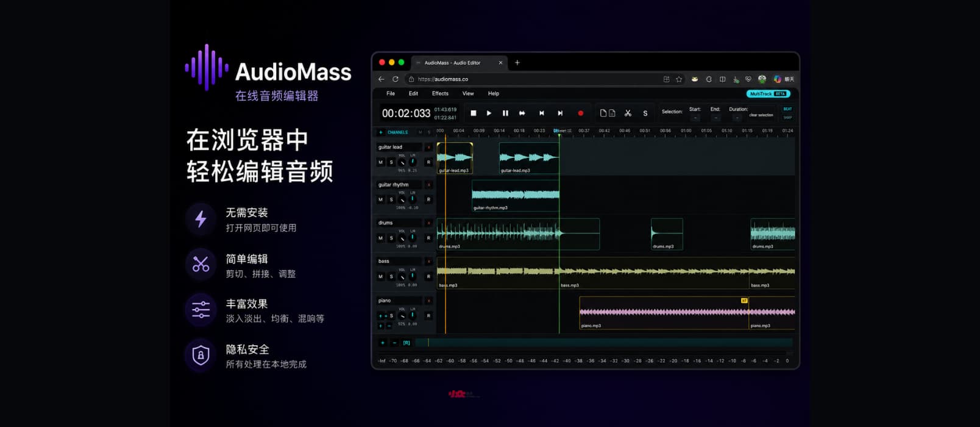Adjust the guitar lead VOL knob
The height and width of the screenshot is (427, 980).
[x=402, y=162]
